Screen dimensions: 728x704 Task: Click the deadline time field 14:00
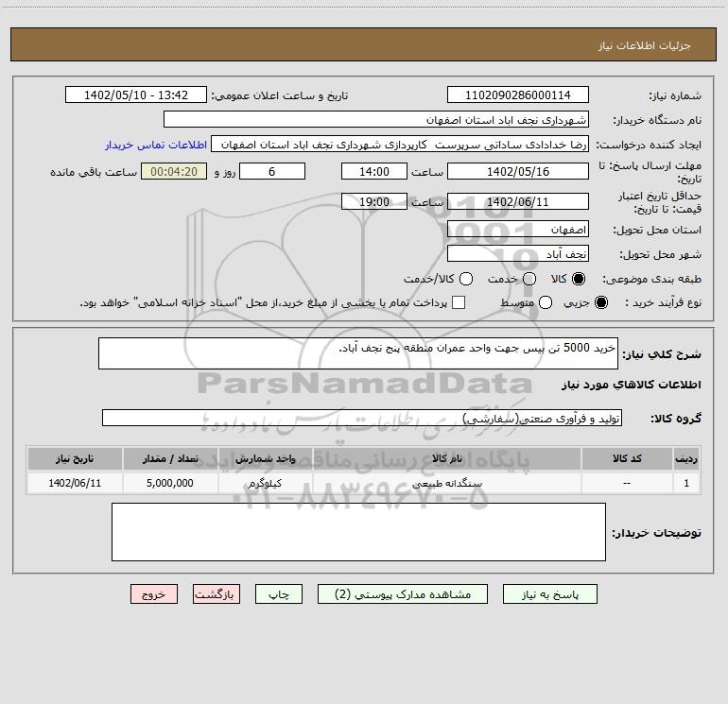point(374,171)
